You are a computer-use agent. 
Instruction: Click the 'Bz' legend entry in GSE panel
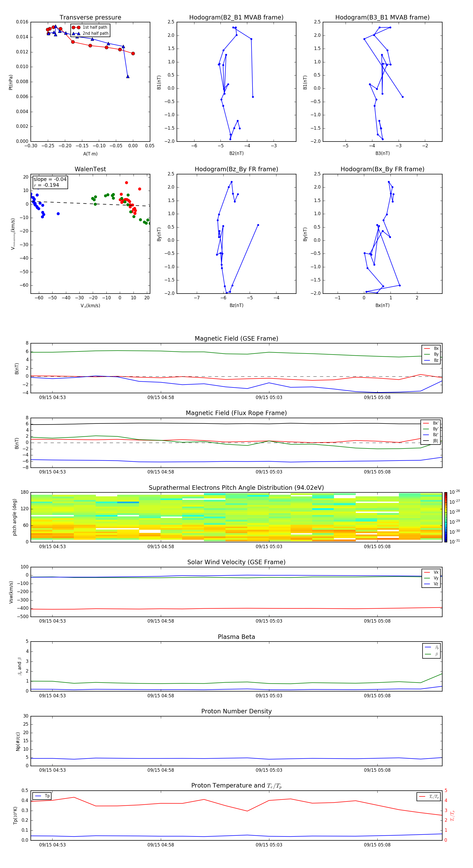click(431, 361)
